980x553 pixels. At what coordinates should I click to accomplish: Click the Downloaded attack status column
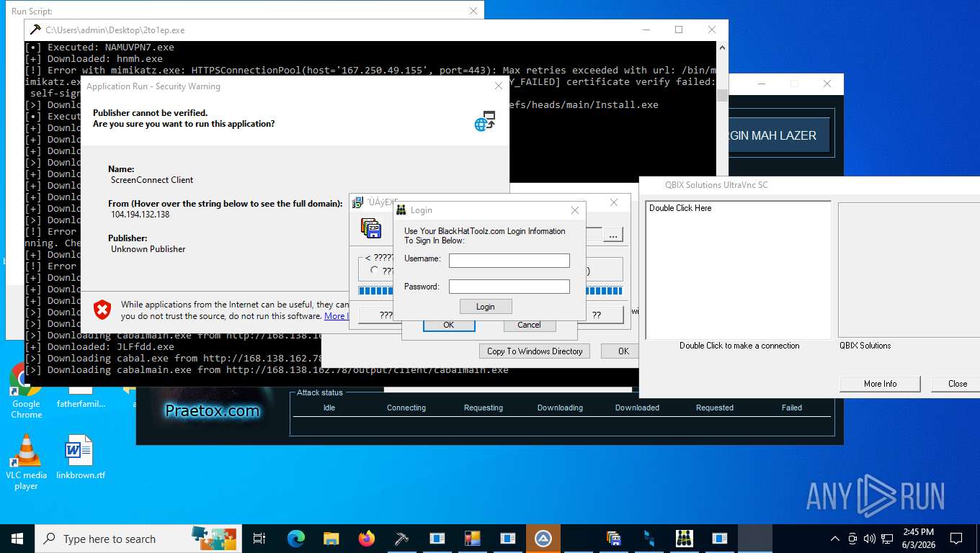tap(637, 408)
